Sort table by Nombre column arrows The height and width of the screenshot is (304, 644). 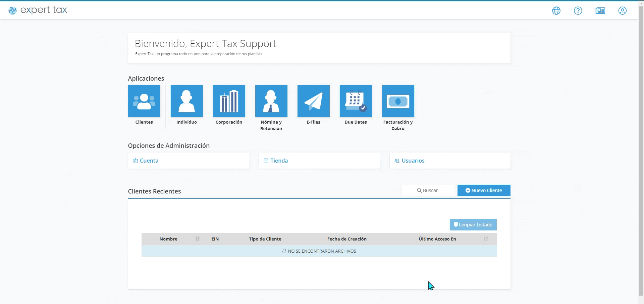click(198, 239)
